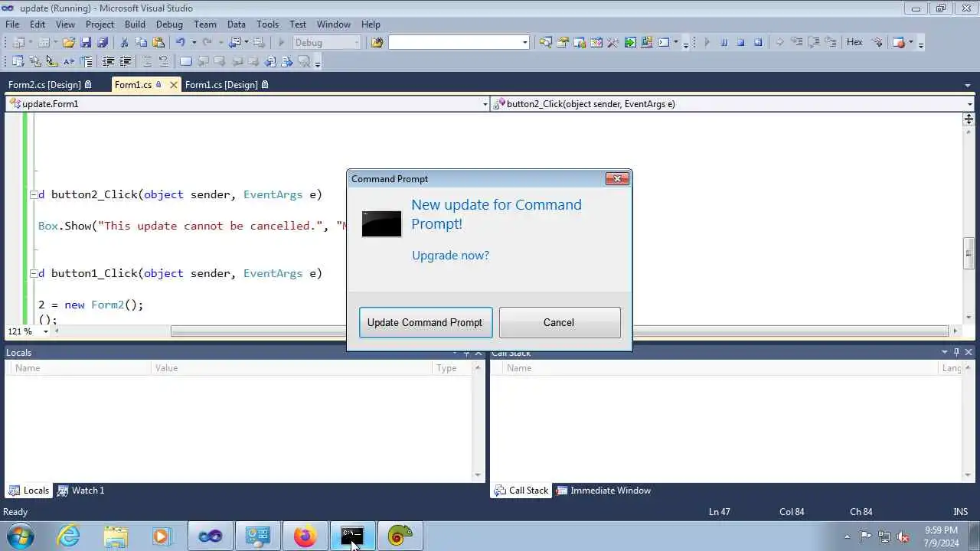Open the Tools menu
Viewport: 980px width, 551px height.
267,24
